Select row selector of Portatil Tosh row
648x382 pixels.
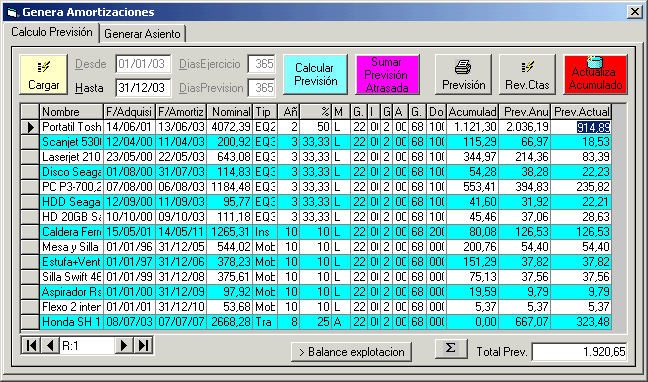click(30, 127)
